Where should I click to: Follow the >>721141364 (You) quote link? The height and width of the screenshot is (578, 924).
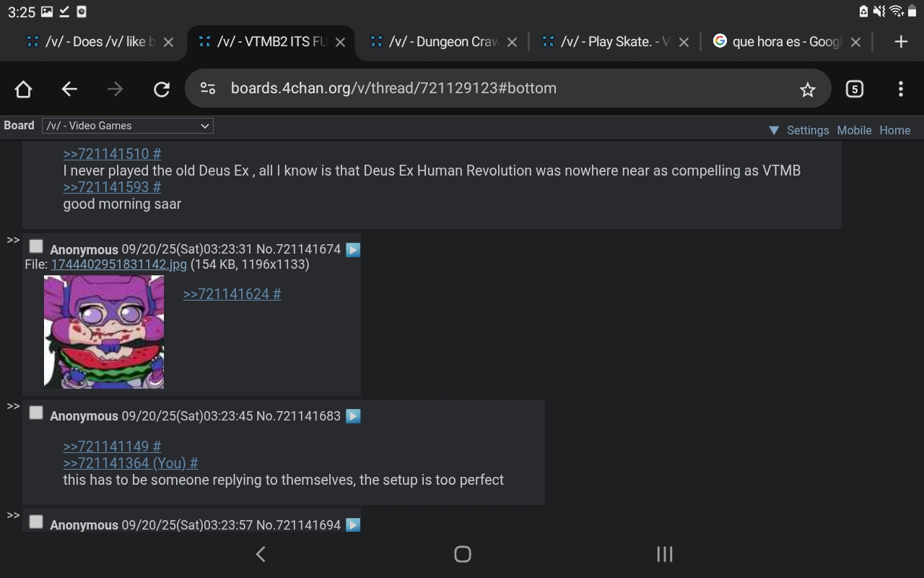[x=131, y=463]
